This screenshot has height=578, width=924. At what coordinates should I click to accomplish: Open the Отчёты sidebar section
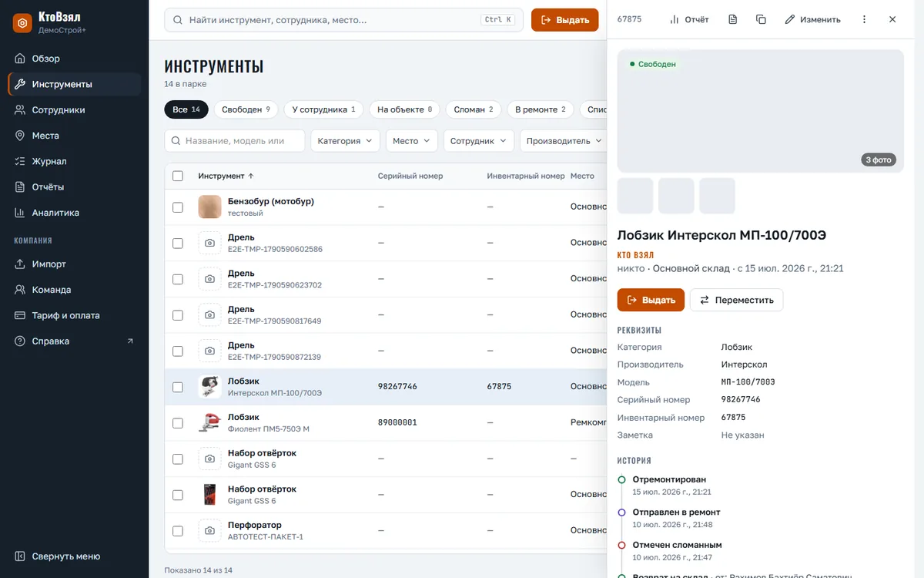(74, 187)
